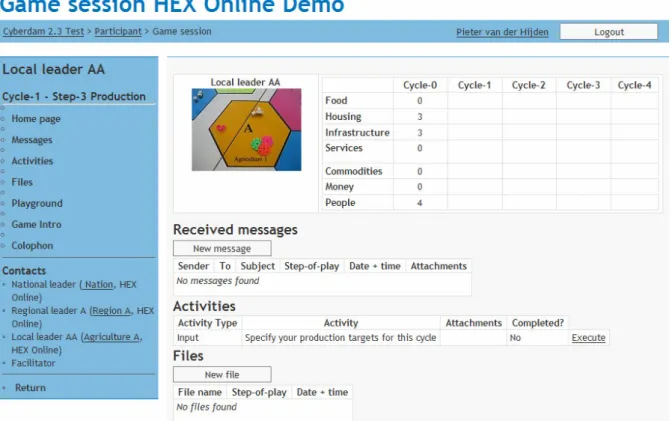The height and width of the screenshot is (421, 672).
Task: Open the Region A link in Contacts
Action: point(111,310)
